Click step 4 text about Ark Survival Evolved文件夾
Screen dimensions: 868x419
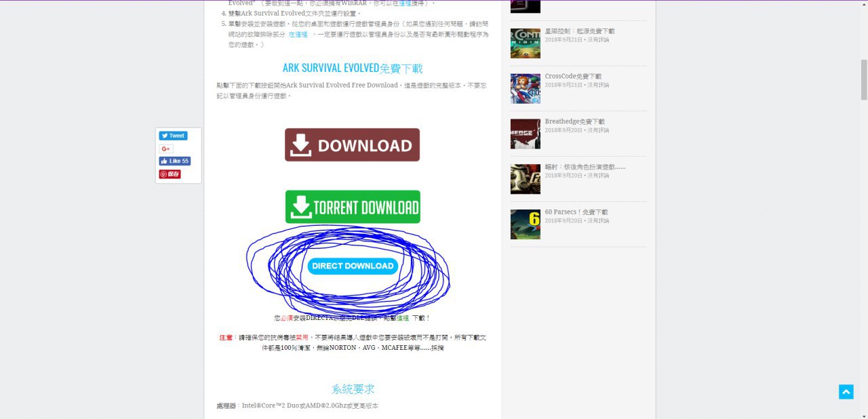296,13
